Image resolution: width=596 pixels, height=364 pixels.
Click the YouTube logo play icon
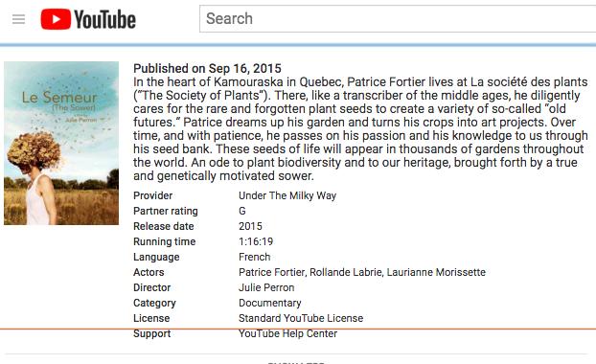pos(56,19)
